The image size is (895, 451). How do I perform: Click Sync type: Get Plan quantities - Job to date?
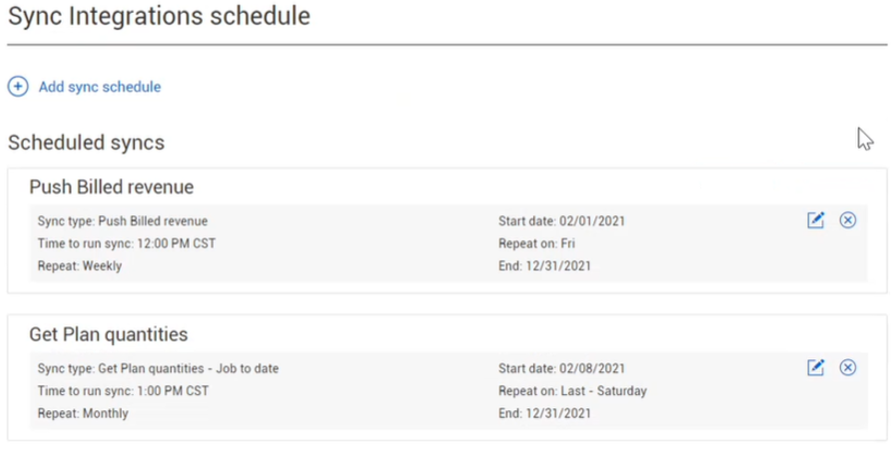pyautogui.click(x=158, y=369)
